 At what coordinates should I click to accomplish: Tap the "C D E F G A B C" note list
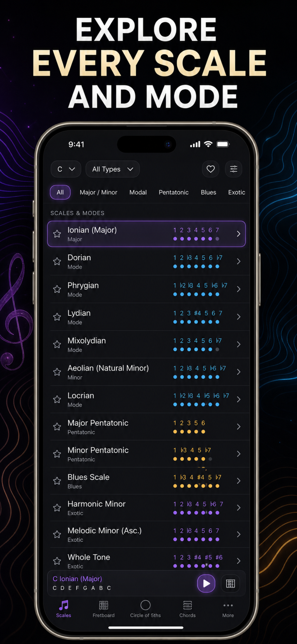pyautogui.click(x=82, y=588)
